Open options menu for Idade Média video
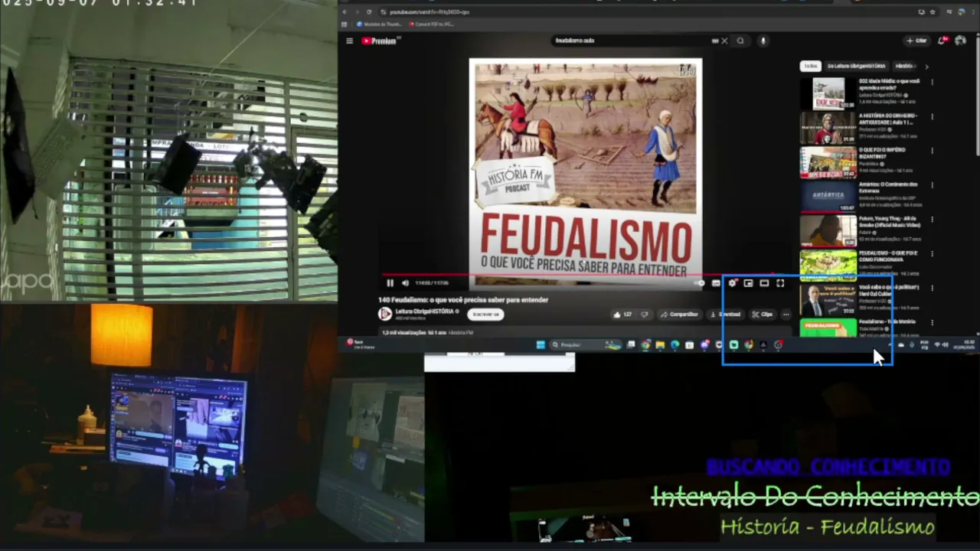Image resolution: width=980 pixels, height=551 pixels. pyautogui.click(x=932, y=82)
